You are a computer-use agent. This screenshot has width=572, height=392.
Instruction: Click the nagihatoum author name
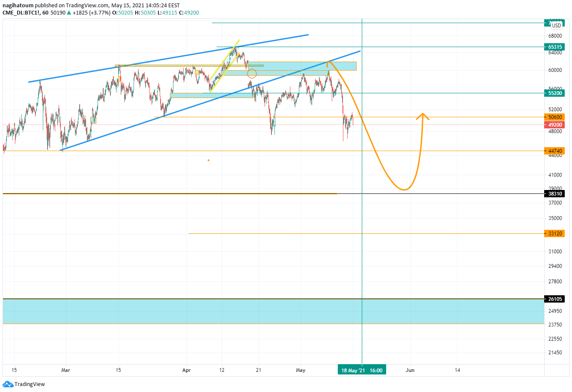[18, 6]
